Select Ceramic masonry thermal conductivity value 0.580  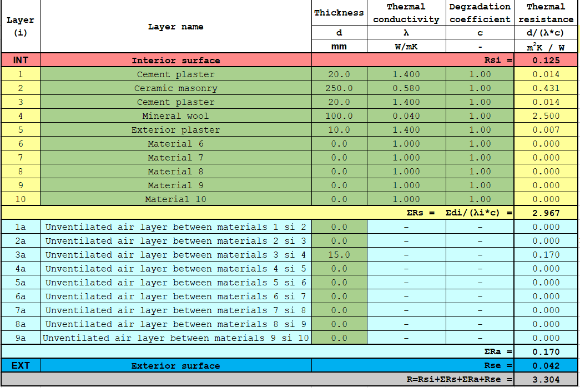tap(406, 88)
